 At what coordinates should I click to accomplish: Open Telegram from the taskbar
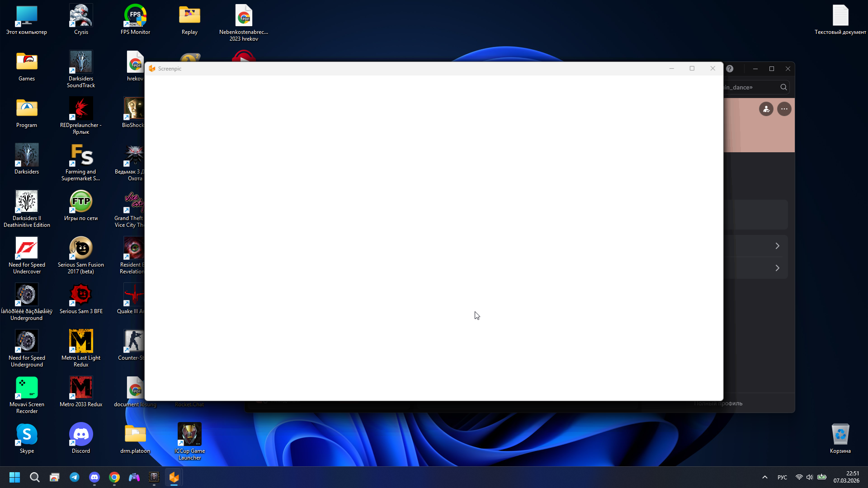click(x=75, y=477)
